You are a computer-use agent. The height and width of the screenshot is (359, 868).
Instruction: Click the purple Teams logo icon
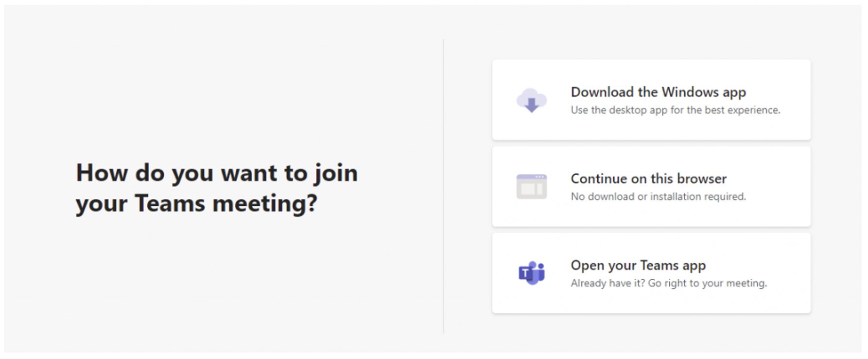(x=531, y=273)
